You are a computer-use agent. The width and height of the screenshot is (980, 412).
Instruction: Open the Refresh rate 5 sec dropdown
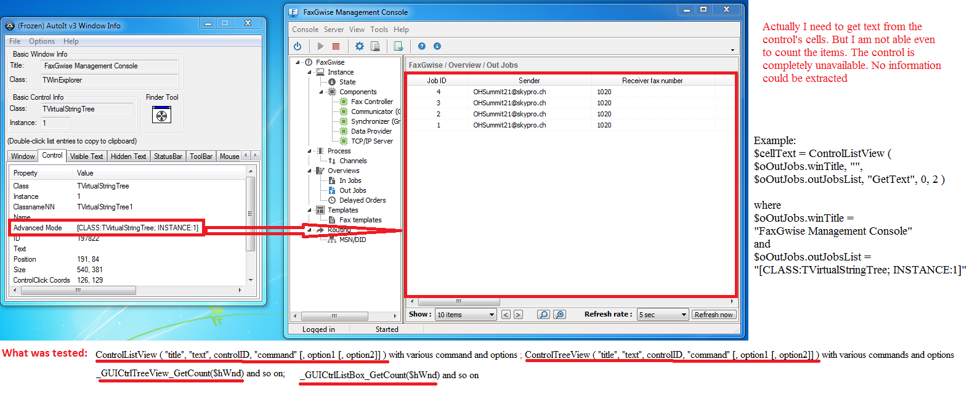pos(662,315)
